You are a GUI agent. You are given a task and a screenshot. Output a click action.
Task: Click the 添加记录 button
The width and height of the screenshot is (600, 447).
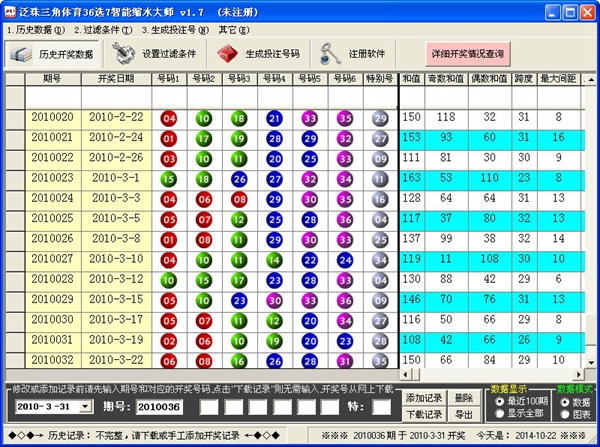pyautogui.click(x=422, y=398)
